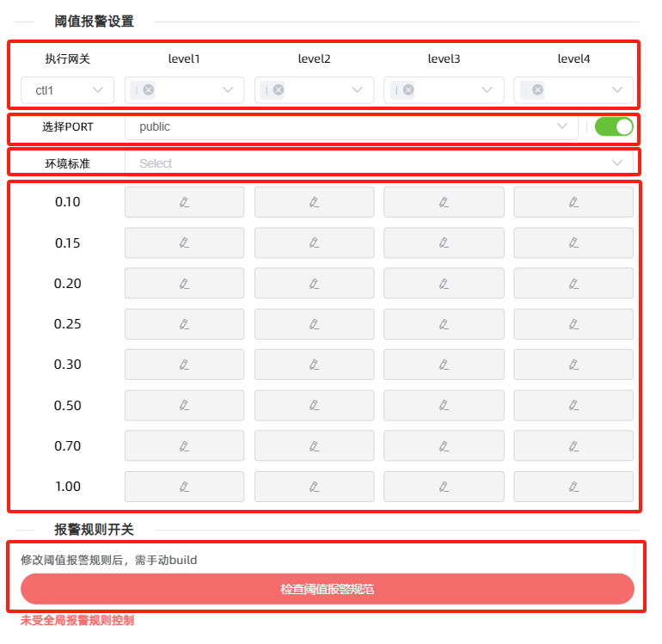662x644 pixels.
Task: Clear the level1 selected tag
Action: 149,89
